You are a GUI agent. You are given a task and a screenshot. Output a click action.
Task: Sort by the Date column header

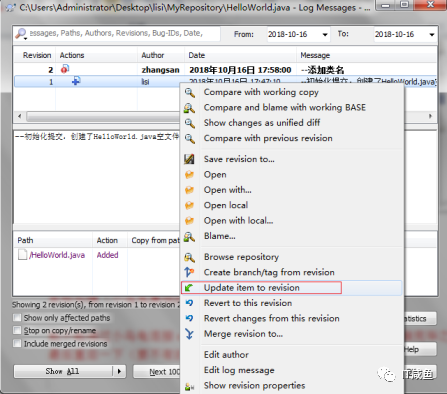tap(240, 55)
